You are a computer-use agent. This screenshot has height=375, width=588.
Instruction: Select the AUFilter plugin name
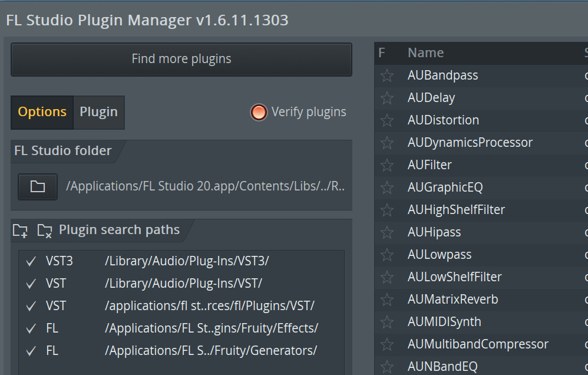pyautogui.click(x=430, y=165)
